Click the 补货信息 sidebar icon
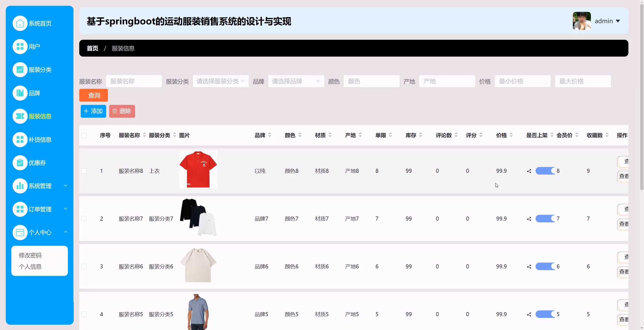 coord(20,140)
